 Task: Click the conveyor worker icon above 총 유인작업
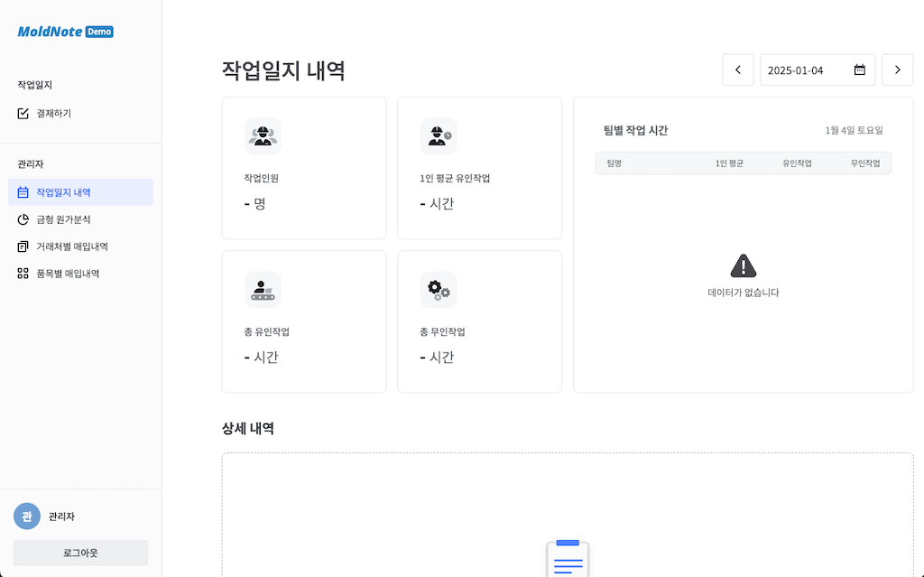pyautogui.click(x=263, y=290)
